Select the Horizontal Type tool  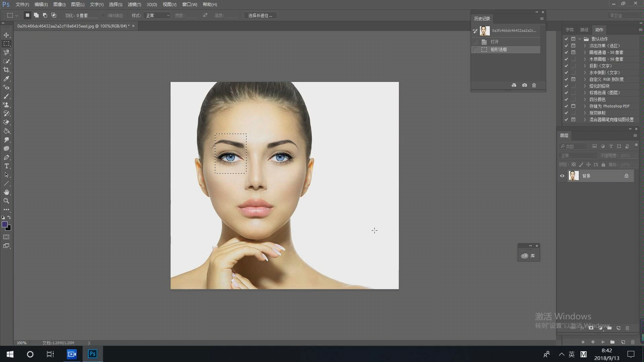[x=6, y=166]
